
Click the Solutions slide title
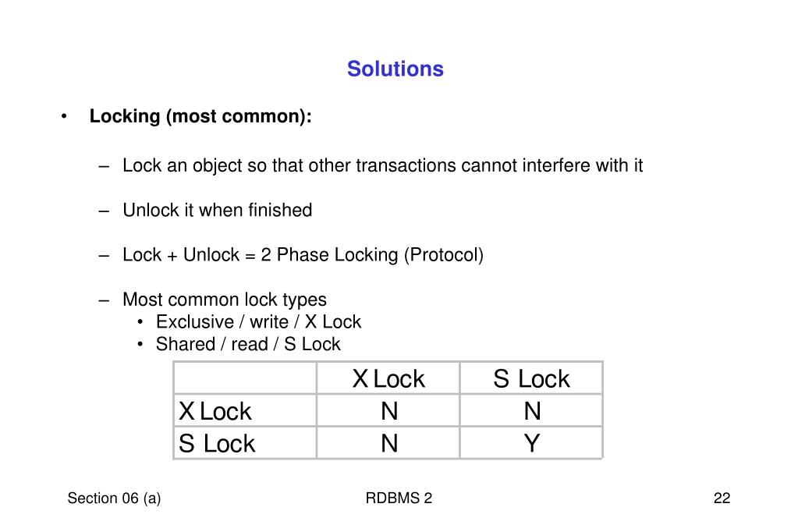395,69
